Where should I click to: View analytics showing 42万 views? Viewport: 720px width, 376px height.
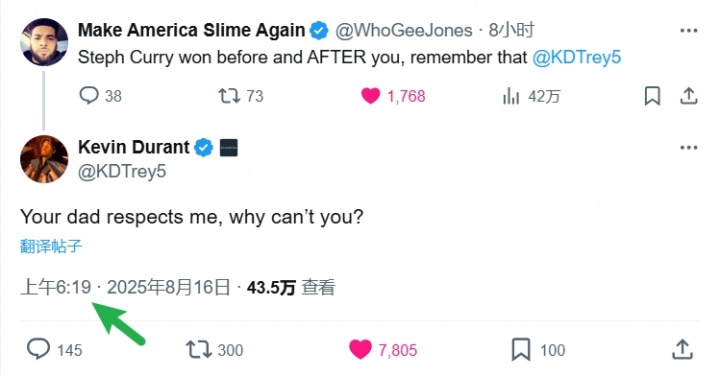531,96
